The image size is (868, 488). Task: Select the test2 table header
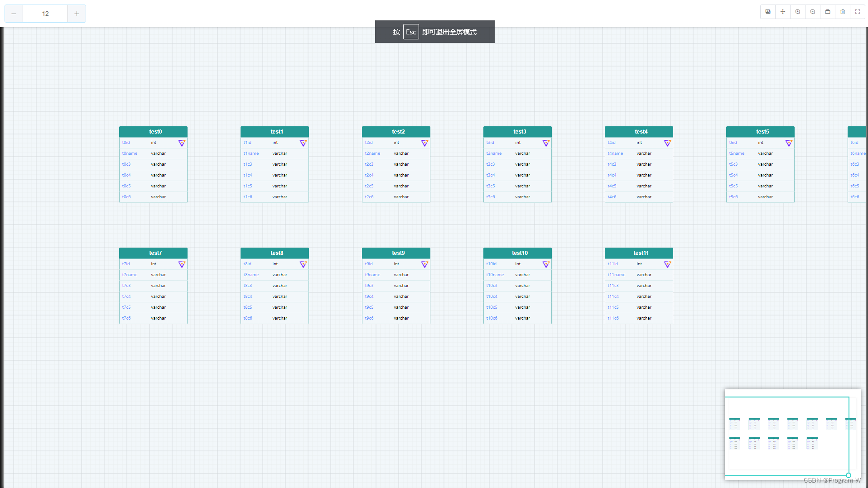[396, 132]
